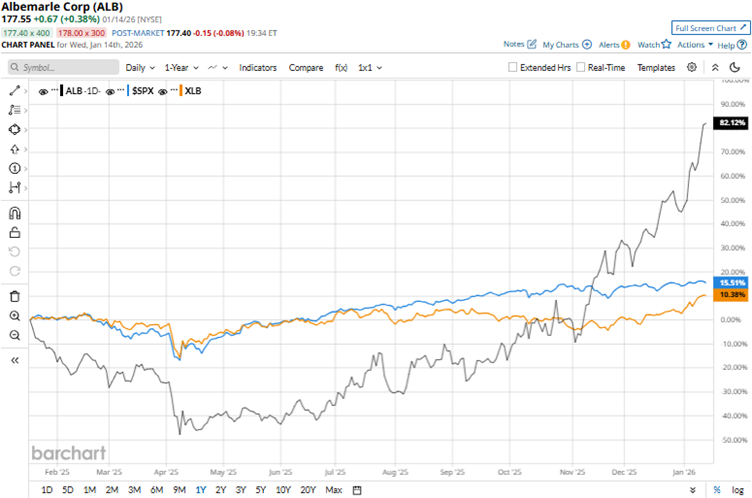The height and width of the screenshot is (498, 752).
Task: Lock all drawings with padlock icon
Action: point(15,233)
